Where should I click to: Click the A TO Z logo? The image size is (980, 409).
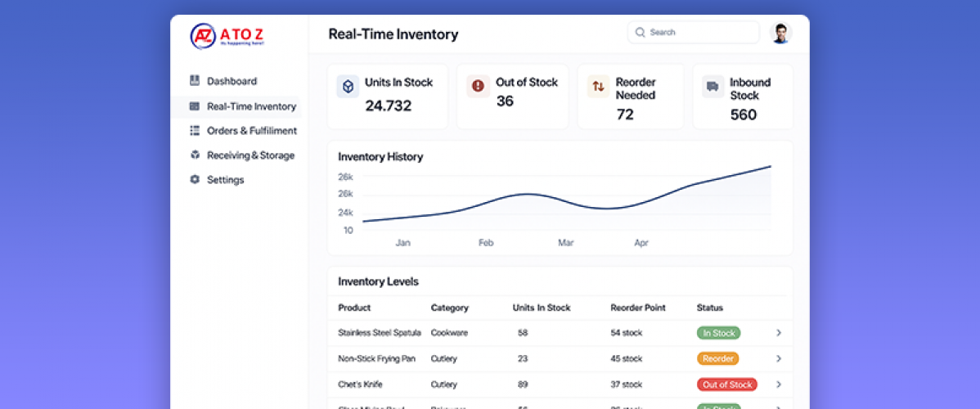[228, 36]
